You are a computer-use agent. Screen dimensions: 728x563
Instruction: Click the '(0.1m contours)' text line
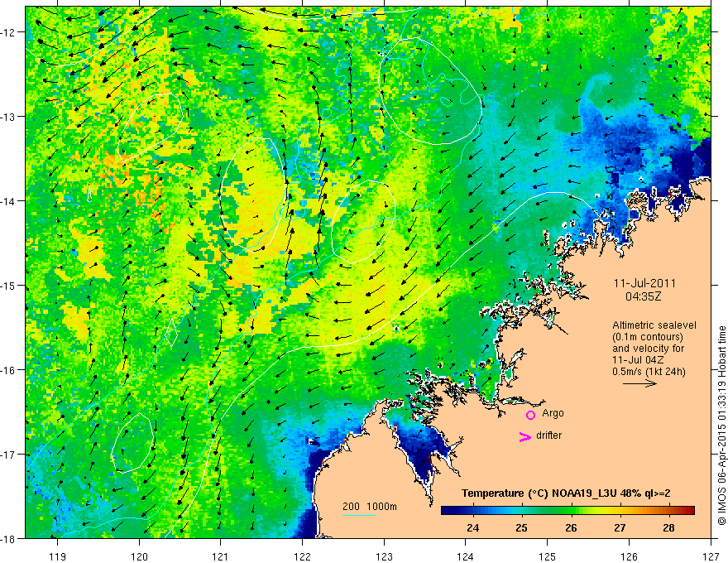648,337
